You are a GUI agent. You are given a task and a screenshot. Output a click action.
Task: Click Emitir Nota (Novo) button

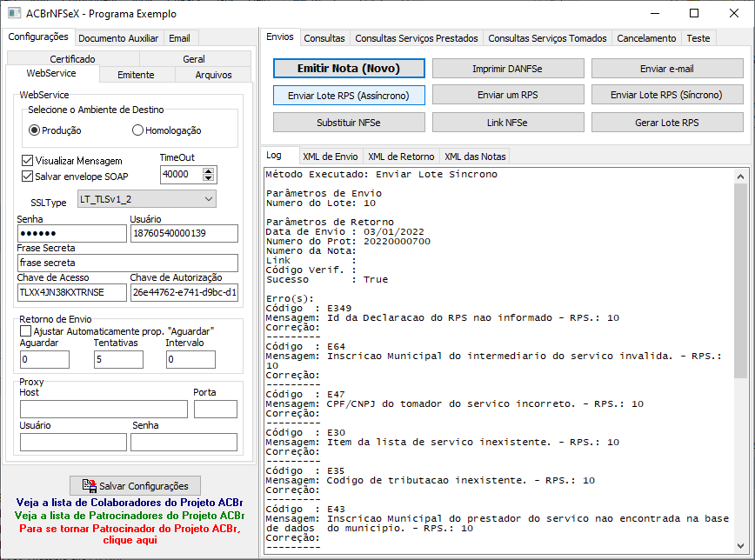(349, 69)
